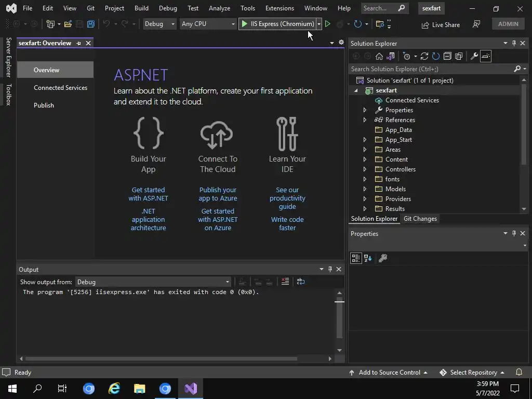Click the Pending Changes Filter clock icon
The width and height of the screenshot is (532, 399).
point(406,56)
